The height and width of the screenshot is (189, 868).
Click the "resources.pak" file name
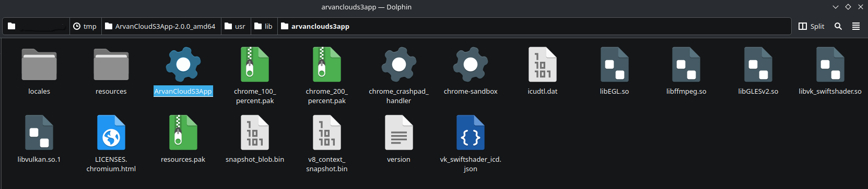point(183,159)
